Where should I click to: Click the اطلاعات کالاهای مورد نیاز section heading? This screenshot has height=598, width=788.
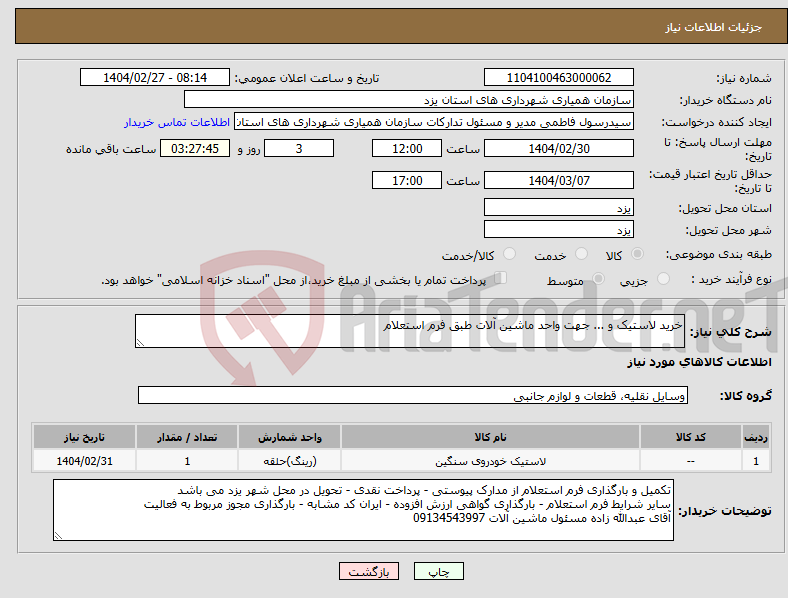click(699, 362)
